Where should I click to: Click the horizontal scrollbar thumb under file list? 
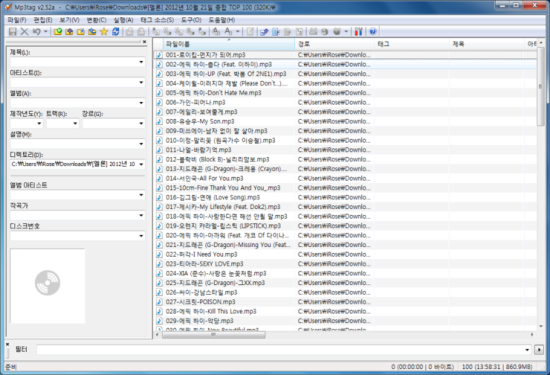214,335
